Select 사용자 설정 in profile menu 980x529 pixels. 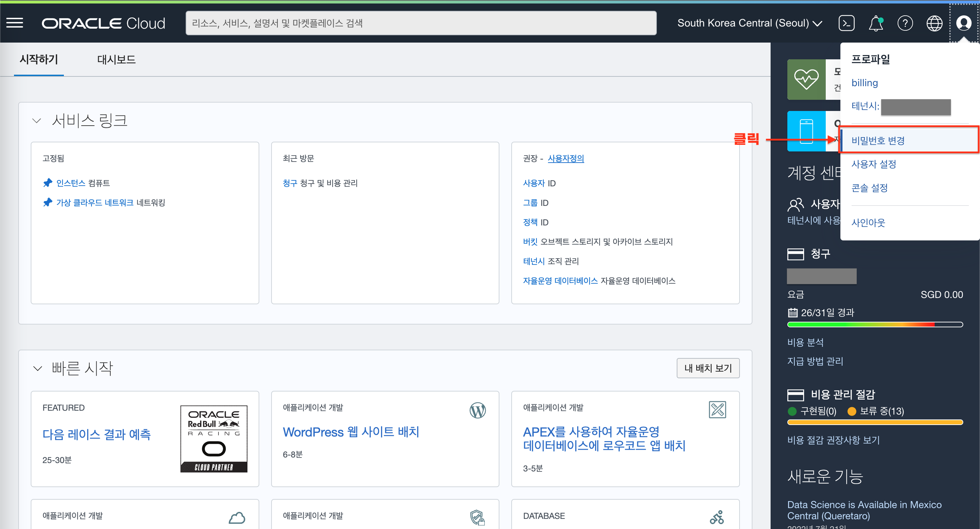pos(874,164)
